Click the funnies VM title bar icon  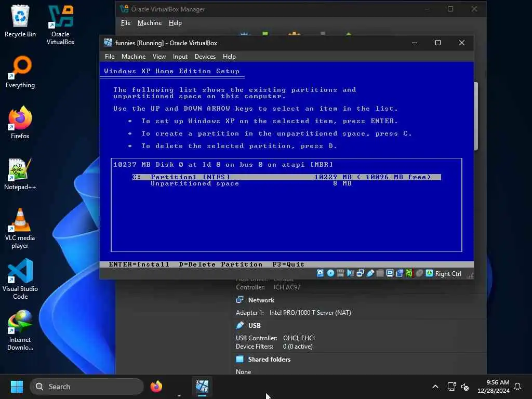[108, 43]
